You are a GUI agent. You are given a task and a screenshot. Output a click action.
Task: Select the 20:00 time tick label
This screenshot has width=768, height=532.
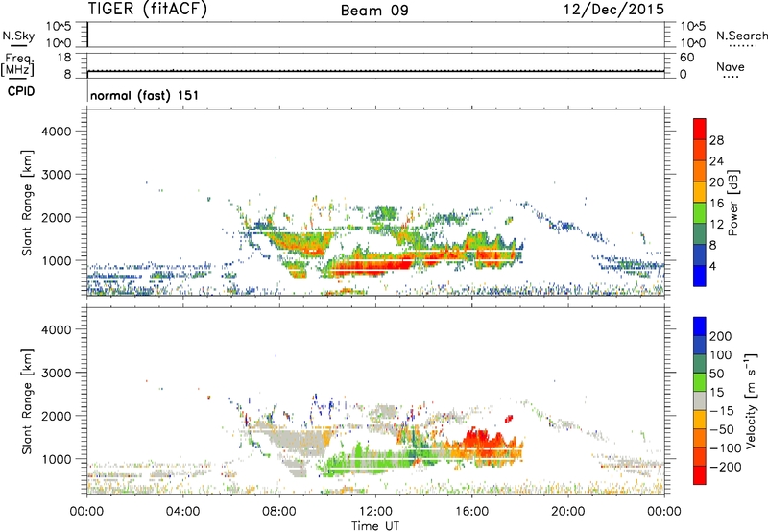click(567, 512)
